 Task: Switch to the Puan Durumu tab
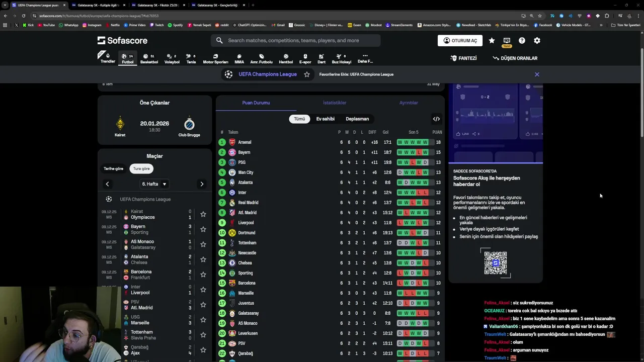coord(256,103)
